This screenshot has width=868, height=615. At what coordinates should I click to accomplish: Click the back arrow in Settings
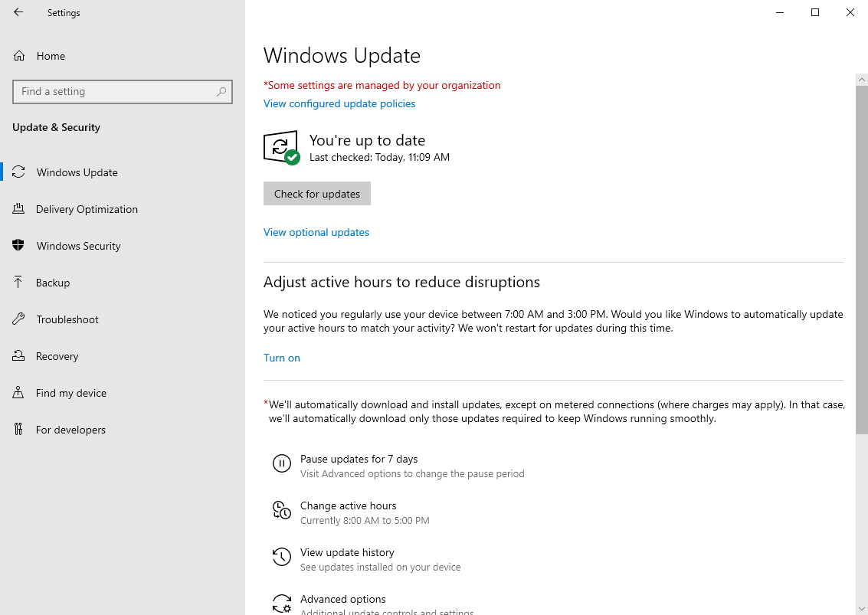tap(18, 12)
